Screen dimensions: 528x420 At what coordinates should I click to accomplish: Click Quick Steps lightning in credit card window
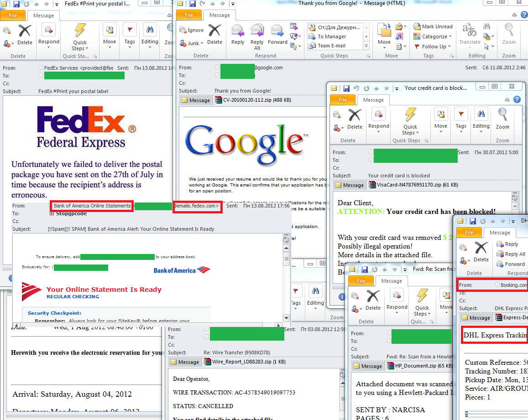click(410, 115)
